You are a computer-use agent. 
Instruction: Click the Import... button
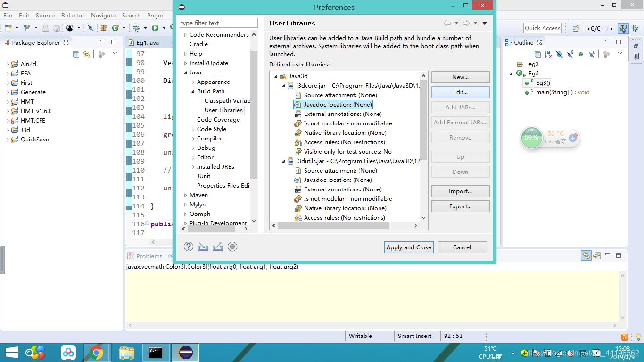[461, 191]
